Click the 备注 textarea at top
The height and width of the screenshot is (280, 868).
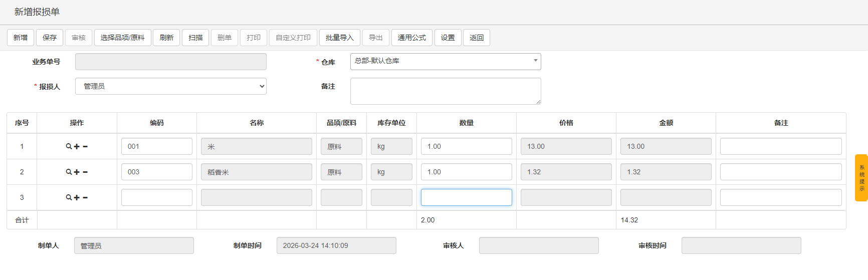(445, 91)
